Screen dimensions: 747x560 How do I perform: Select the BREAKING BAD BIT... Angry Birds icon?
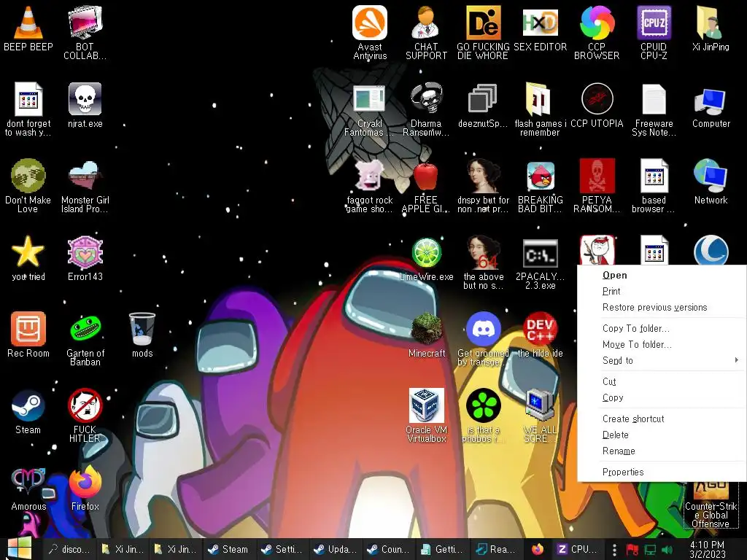540,176
